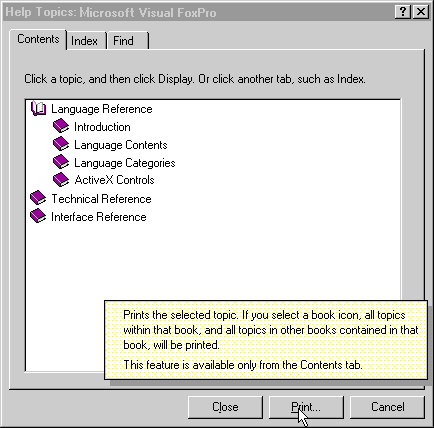Click the open book icon beside Language Reference
This screenshot has height=428, width=434.
[38, 109]
